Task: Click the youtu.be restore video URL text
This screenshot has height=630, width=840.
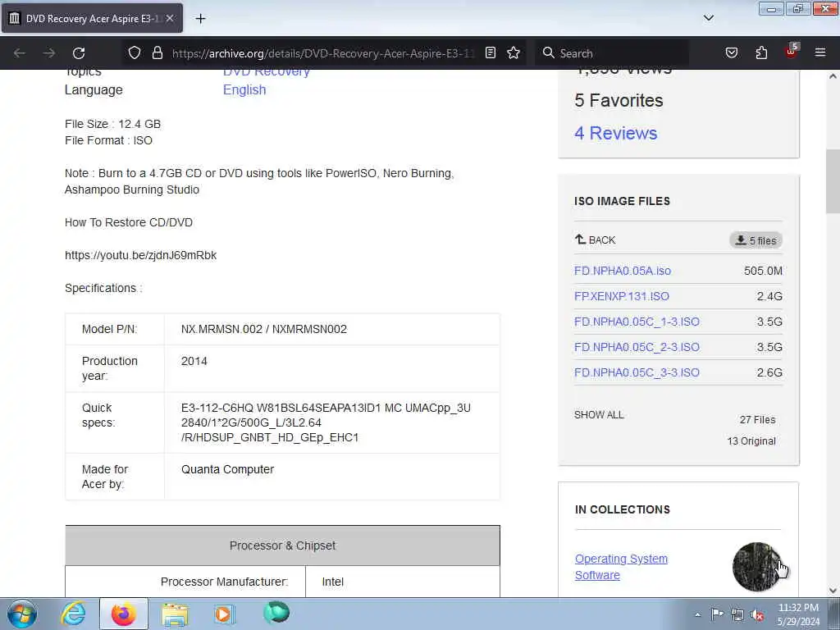Action: tap(140, 256)
